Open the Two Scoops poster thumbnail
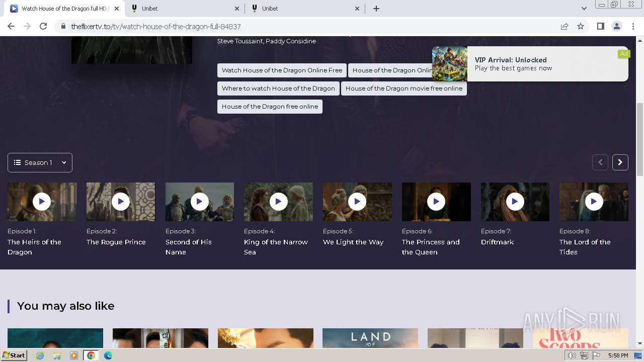The width and height of the screenshot is (644, 362). click(581, 338)
